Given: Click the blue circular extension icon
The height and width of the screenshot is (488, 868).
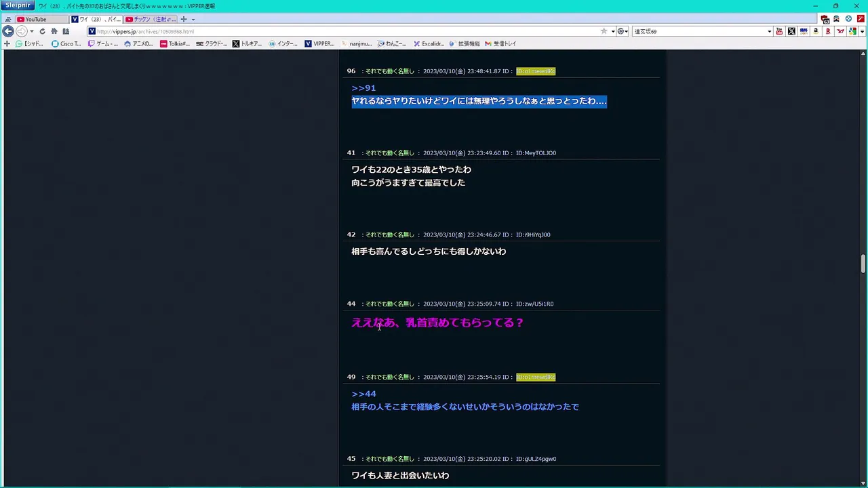Looking at the screenshot, I should [x=848, y=19].
